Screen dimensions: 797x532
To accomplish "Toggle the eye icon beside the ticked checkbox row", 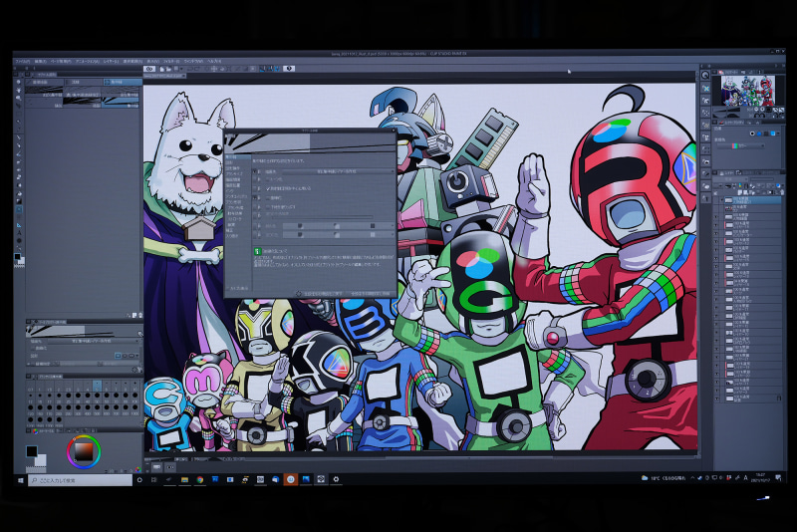I will (x=255, y=188).
